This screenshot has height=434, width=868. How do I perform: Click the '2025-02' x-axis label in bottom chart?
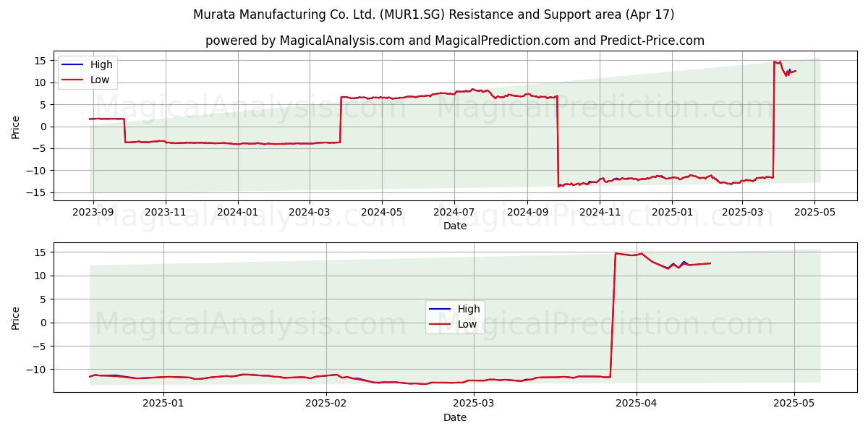tap(327, 404)
